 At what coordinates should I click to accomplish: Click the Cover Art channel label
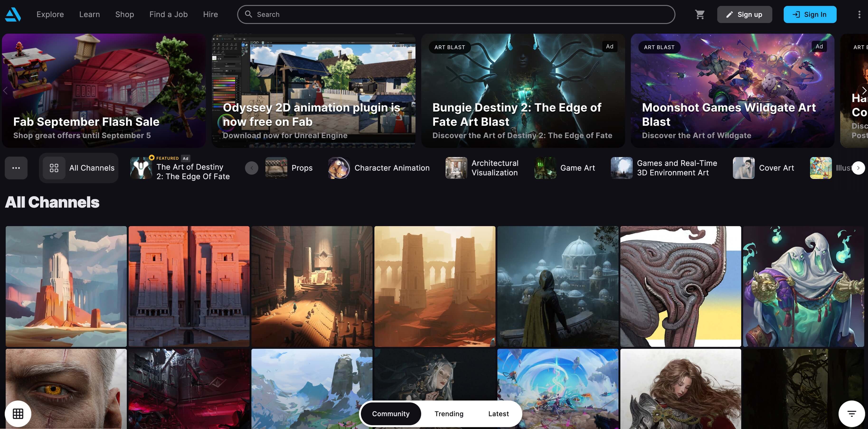776,168
